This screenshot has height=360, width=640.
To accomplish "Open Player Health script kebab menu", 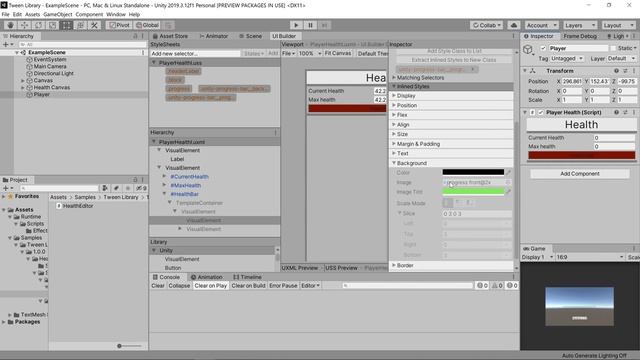I will (634, 112).
